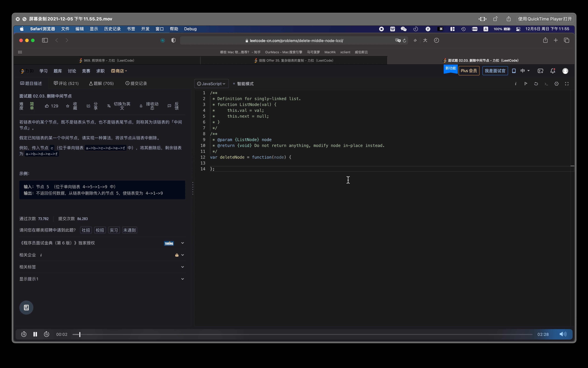This screenshot has height=368, width=588.
Task: Click the reset/restore code icon
Action: (x=536, y=83)
